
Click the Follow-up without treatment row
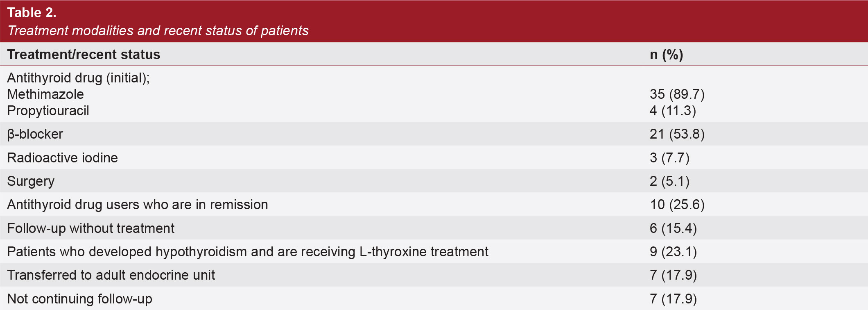coord(434,228)
